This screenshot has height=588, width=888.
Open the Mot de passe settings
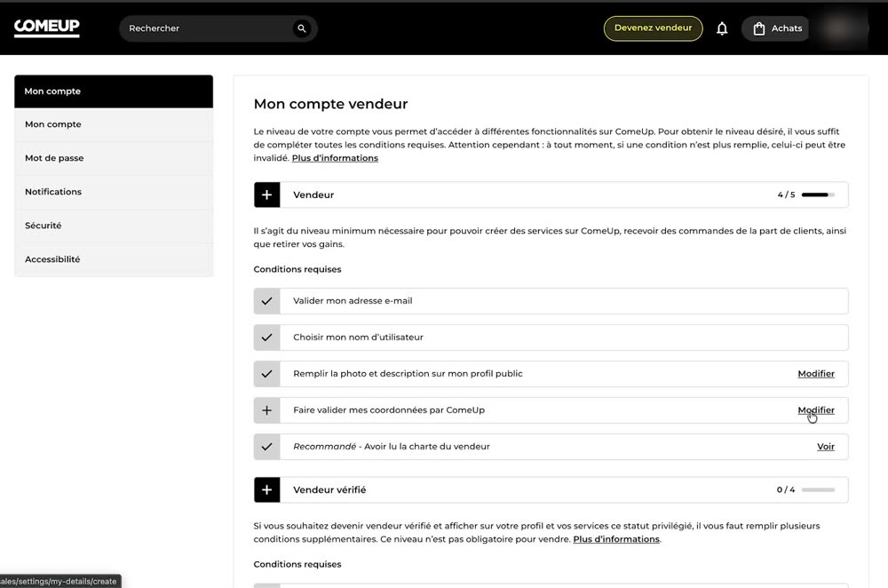click(x=114, y=158)
